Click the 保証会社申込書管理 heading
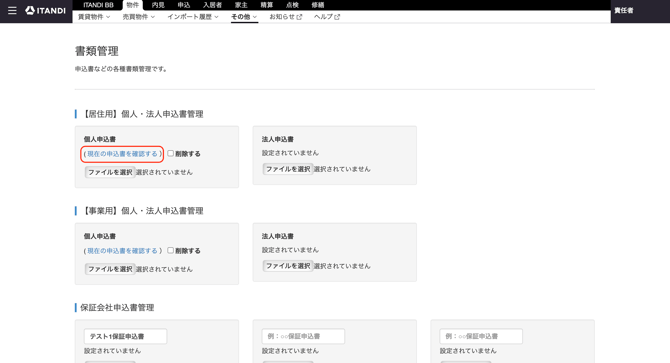This screenshot has width=670, height=363. (117, 307)
